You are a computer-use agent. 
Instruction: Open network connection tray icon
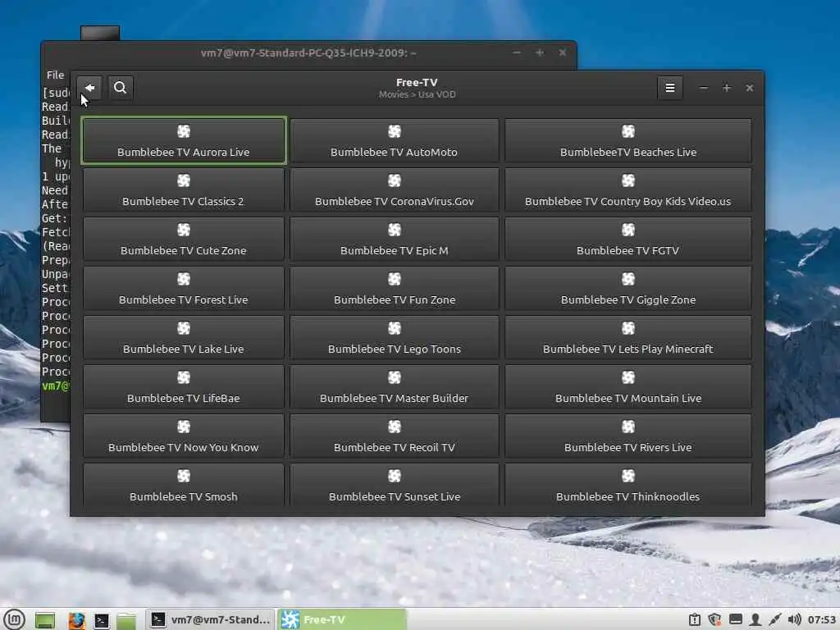774,620
